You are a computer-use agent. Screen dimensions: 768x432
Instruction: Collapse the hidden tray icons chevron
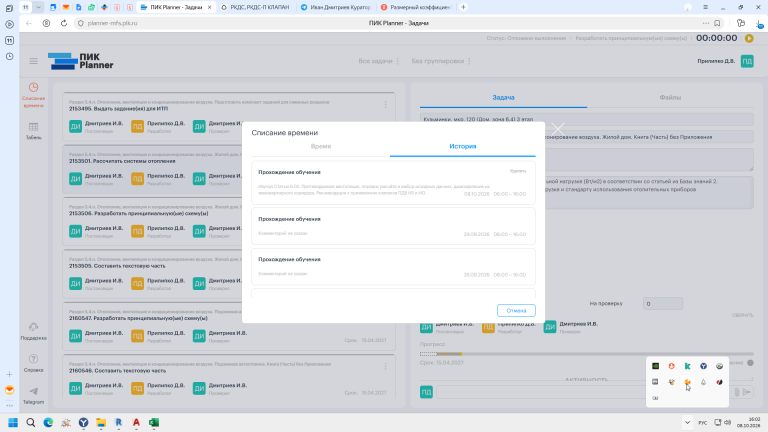point(687,423)
